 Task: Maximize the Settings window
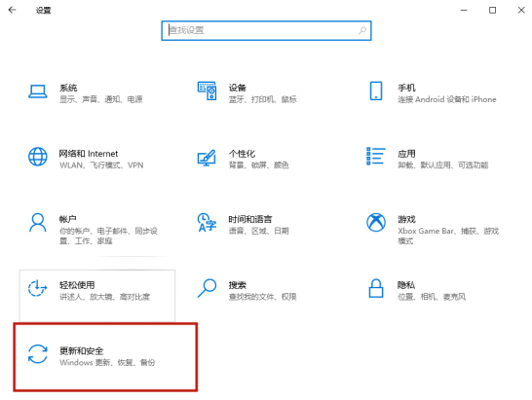tap(492, 10)
